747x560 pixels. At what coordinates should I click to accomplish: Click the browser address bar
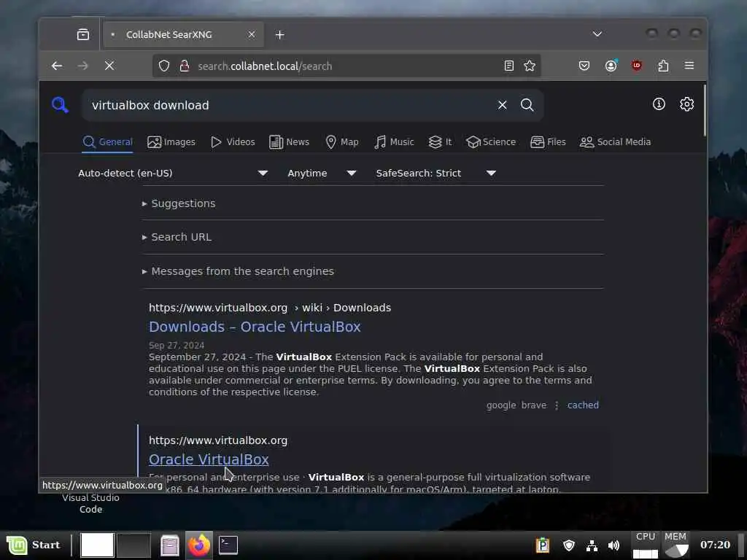pos(347,66)
